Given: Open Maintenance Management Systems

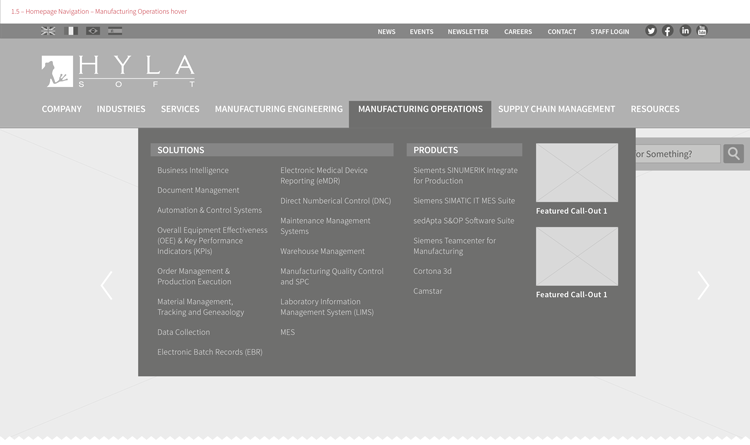Looking at the screenshot, I should point(325,226).
